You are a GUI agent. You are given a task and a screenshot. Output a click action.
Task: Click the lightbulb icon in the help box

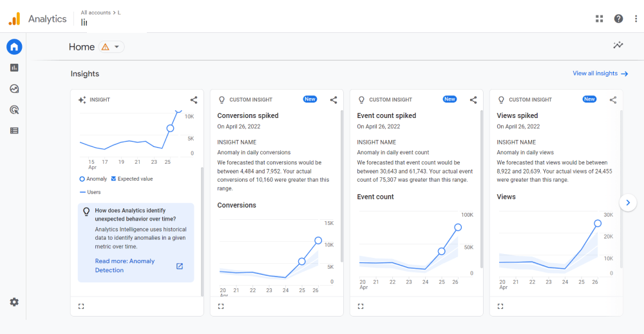click(x=86, y=211)
